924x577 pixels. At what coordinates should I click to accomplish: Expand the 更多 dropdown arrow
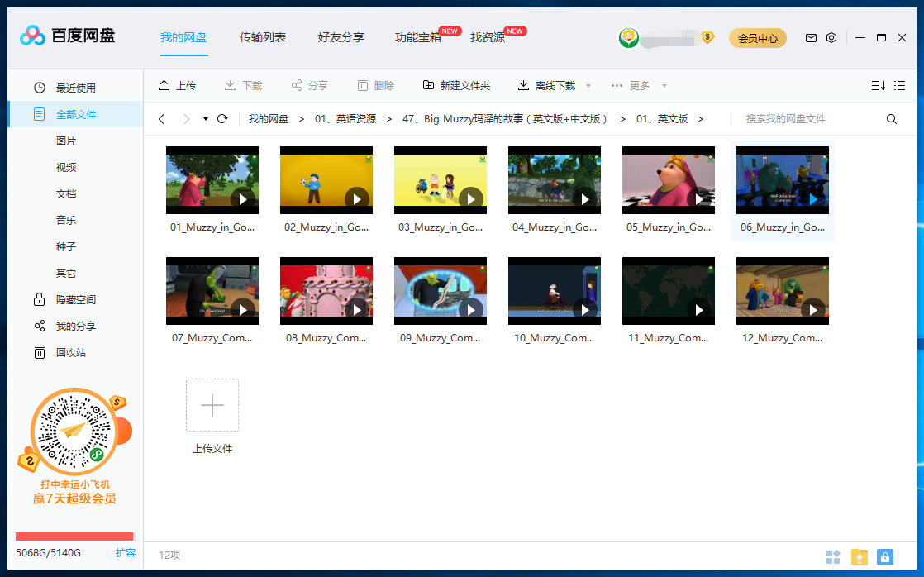(x=664, y=86)
